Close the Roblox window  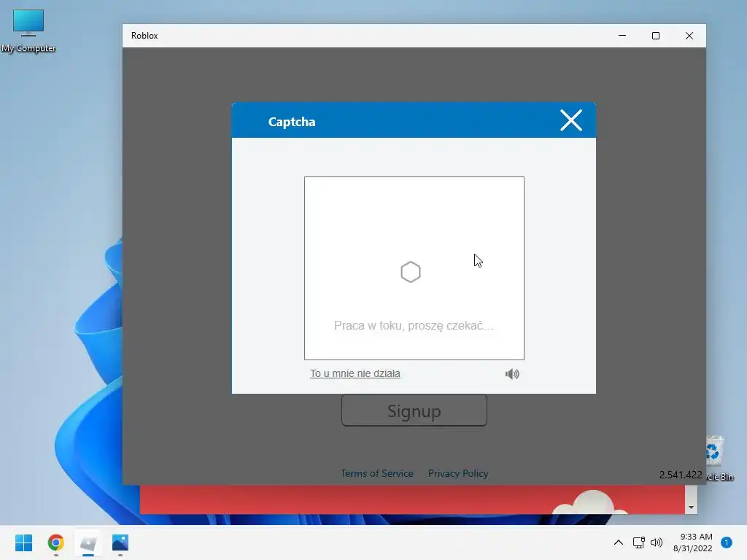click(x=689, y=36)
